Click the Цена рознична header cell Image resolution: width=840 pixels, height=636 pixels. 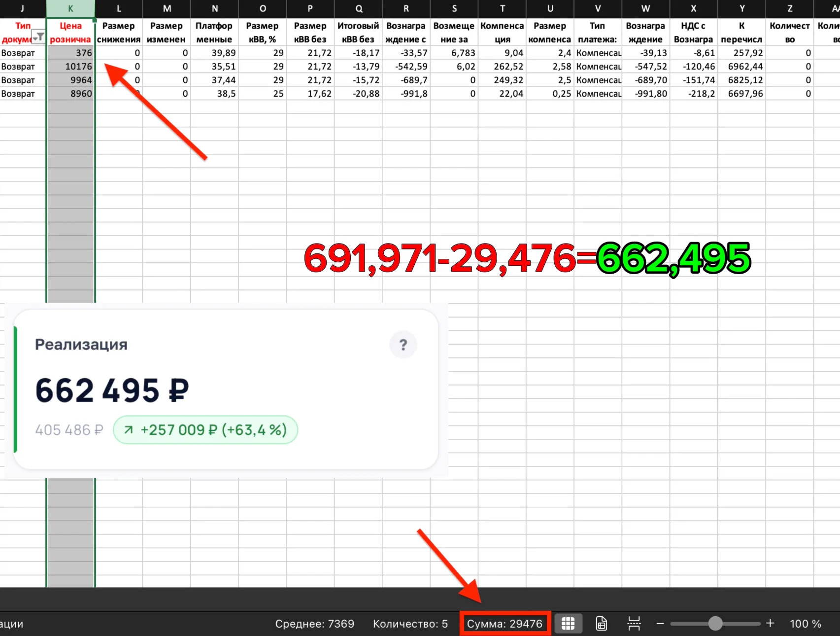pyautogui.click(x=70, y=33)
